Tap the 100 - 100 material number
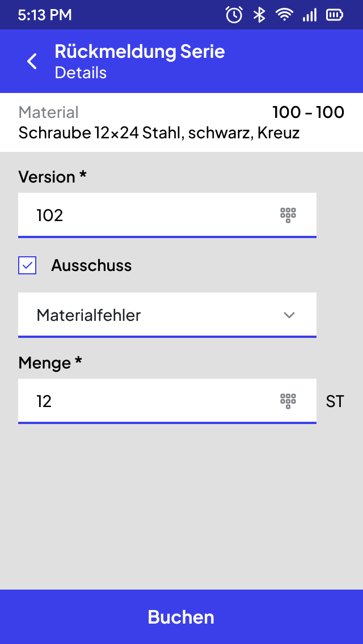The image size is (363, 644). click(309, 112)
